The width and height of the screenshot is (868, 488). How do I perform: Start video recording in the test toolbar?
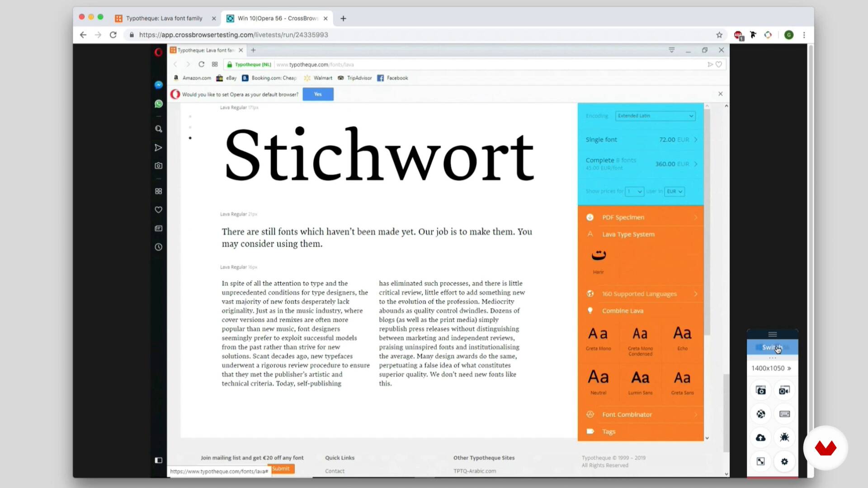[784, 390]
